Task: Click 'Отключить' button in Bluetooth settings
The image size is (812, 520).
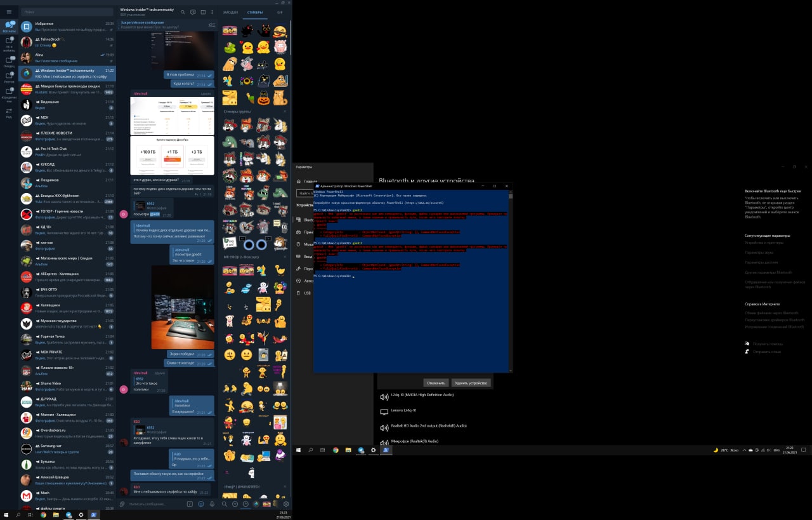Action: (x=436, y=383)
